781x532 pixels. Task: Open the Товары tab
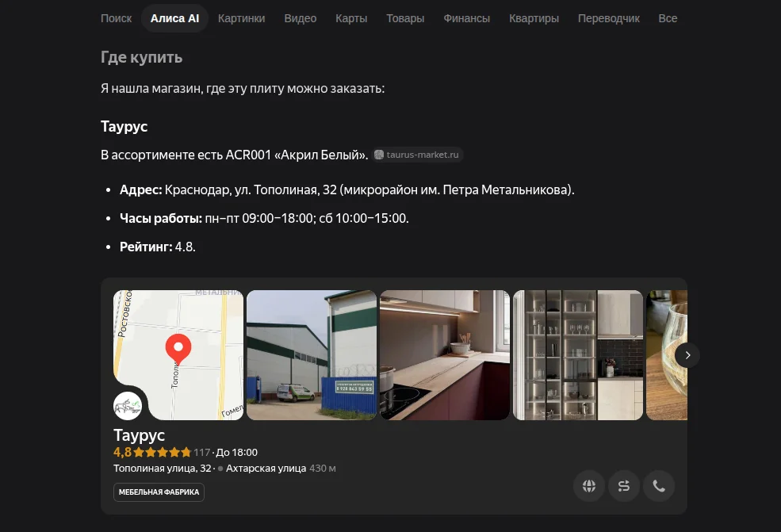coord(405,18)
